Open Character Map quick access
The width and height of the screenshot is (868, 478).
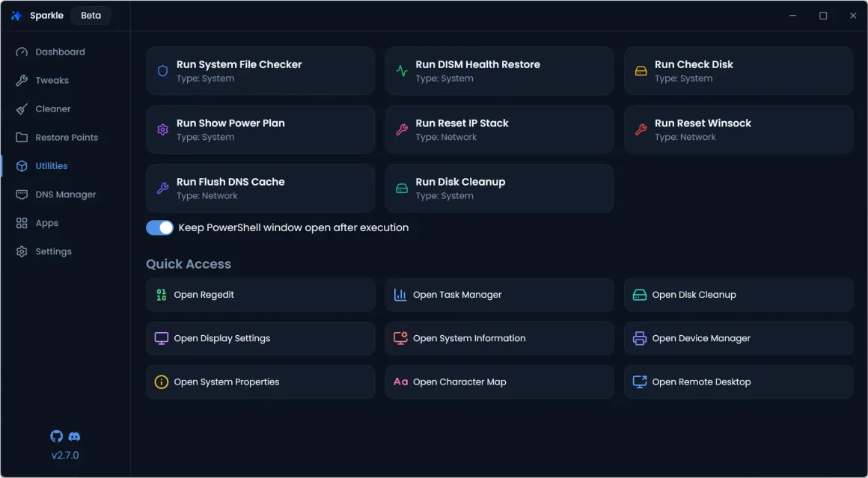499,382
